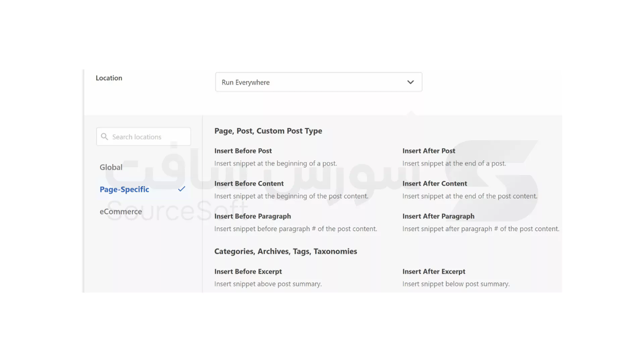This screenshot has height=362, width=644.
Task: Click the Location field label
Action: point(109,78)
